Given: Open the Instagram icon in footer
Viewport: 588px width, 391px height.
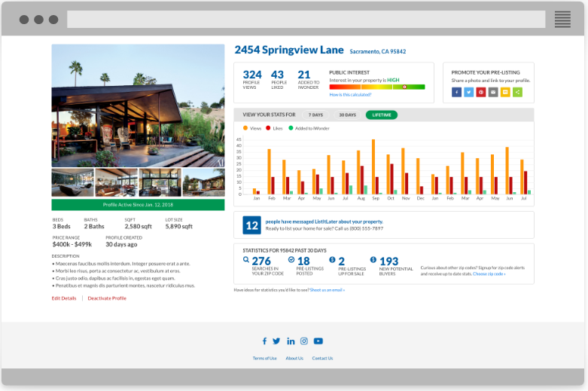Looking at the screenshot, I should pos(304,341).
